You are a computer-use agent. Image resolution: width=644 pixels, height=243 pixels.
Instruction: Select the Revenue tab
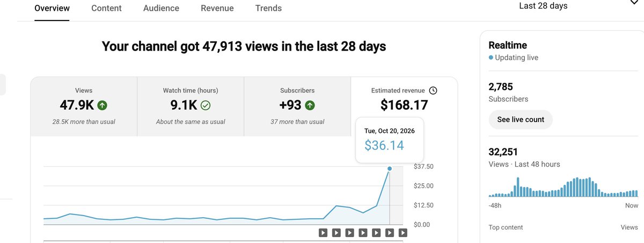[x=217, y=8]
